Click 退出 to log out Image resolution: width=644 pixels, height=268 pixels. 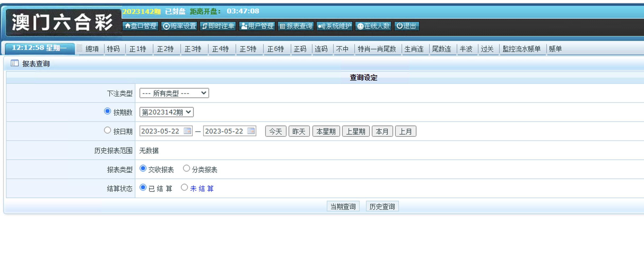click(x=407, y=26)
